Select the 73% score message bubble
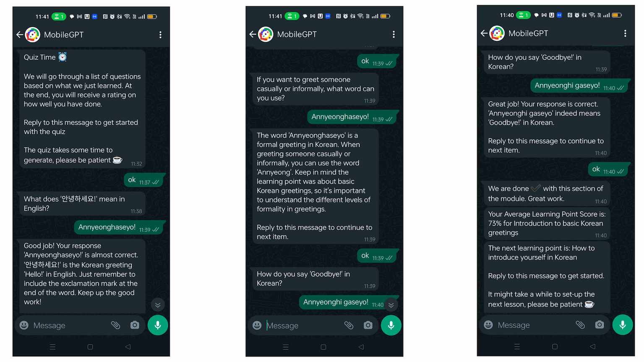 point(547,224)
